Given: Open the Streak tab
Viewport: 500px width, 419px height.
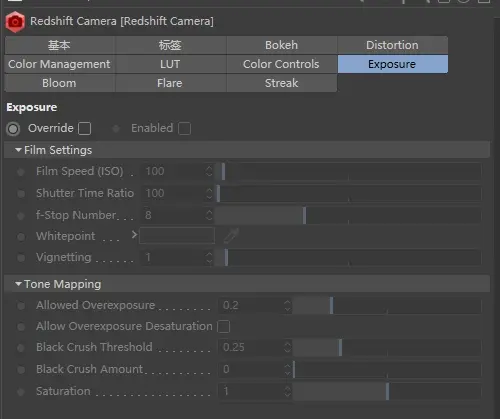Looking at the screenshot, I should (282, 83).
